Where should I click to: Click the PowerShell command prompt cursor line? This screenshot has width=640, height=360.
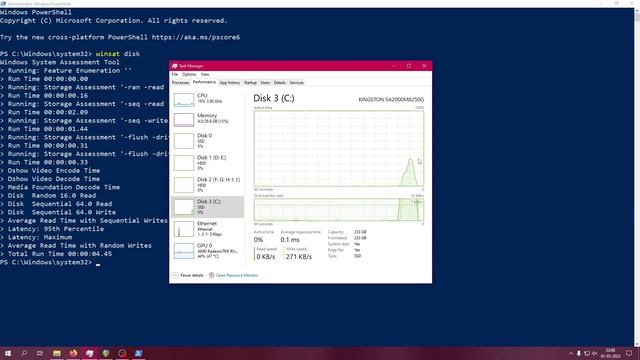[x=50, y=262]
